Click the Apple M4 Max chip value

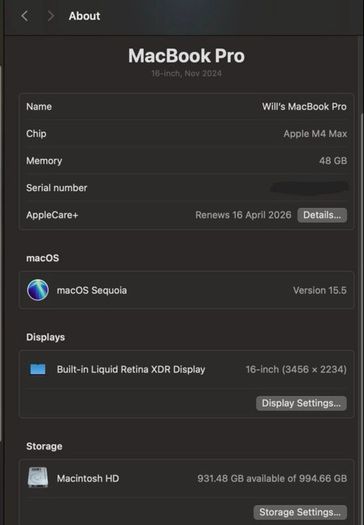coord(315,134)
